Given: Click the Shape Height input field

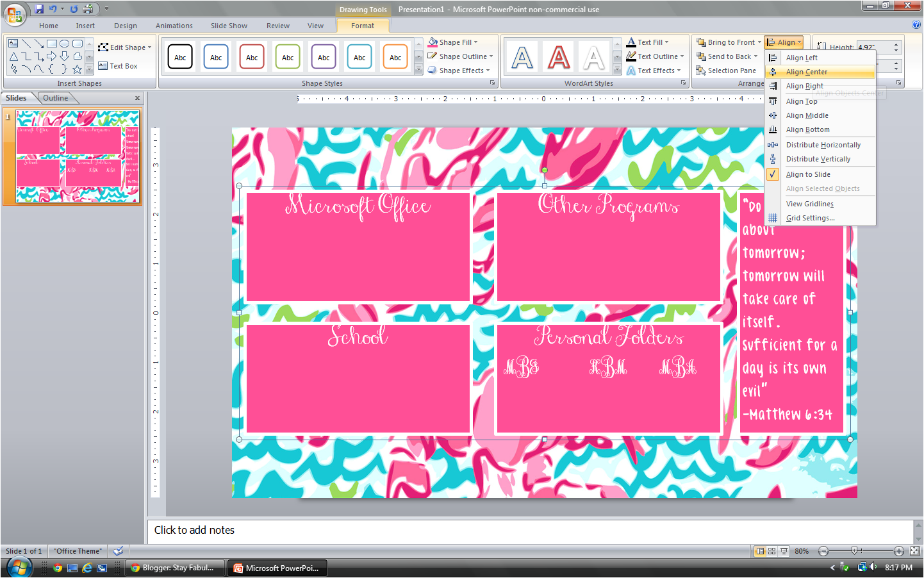Looking at the screenshot, I should 875,47.
